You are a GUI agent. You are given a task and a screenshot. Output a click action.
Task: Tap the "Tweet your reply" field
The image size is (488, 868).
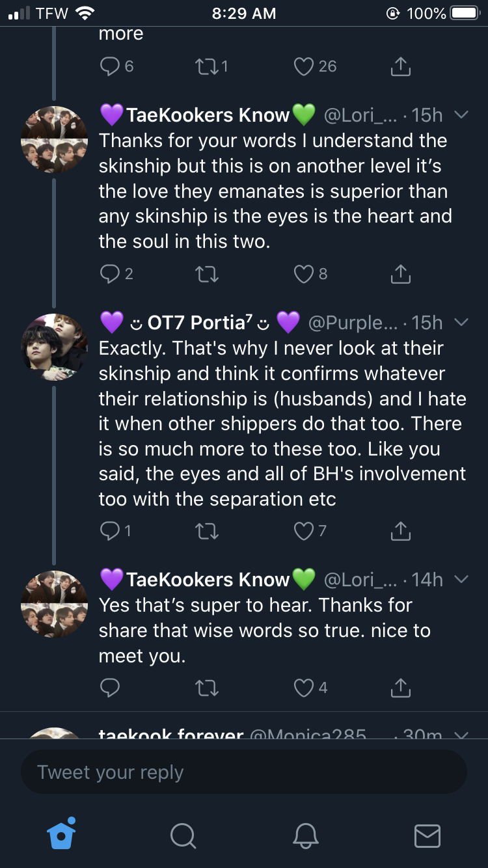tap(243, 772)
